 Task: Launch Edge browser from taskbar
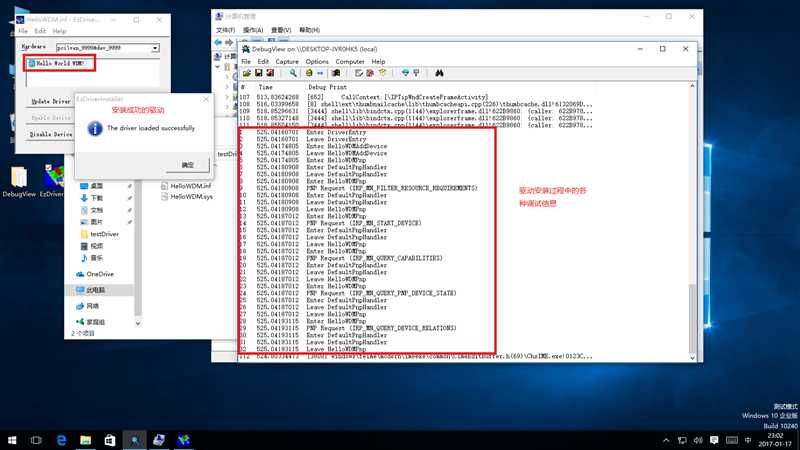coord(61,440)
